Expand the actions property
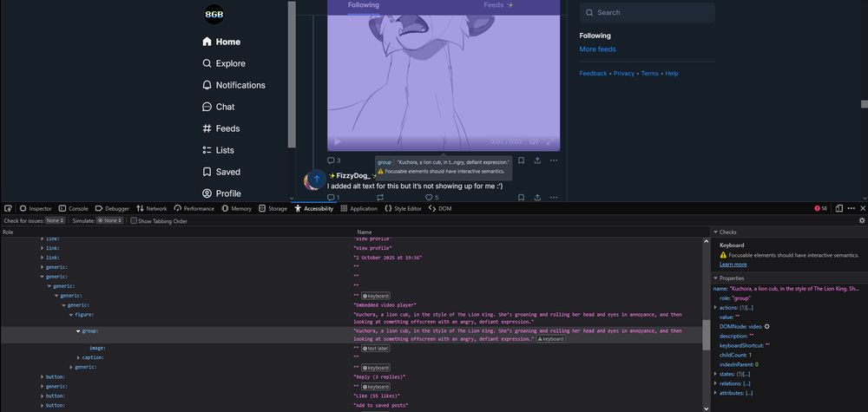 [x=716, y=307]
